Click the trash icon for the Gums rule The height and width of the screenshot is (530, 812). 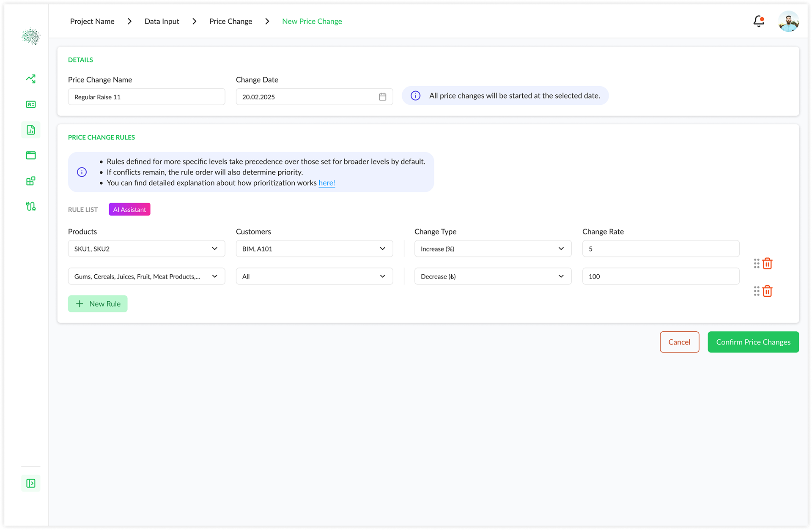tap(767, 291)
